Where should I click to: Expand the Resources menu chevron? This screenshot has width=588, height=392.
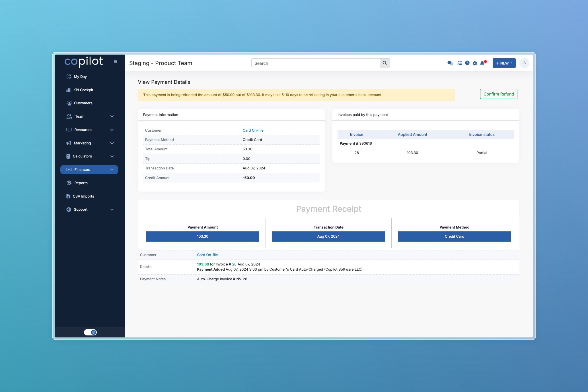click(112, 130)
